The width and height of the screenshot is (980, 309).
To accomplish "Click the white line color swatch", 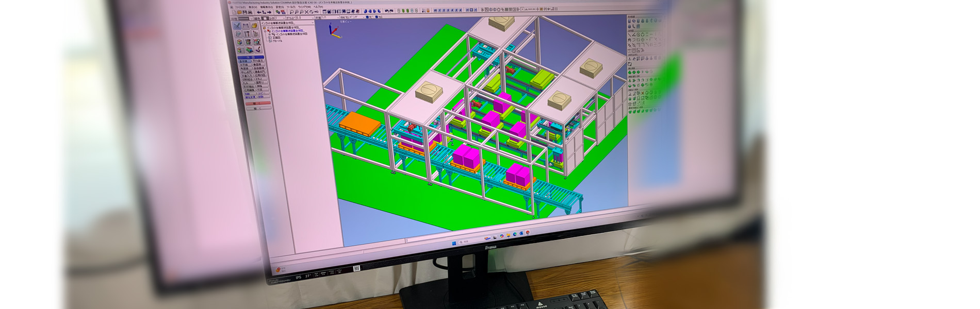I will [x=265, y=19].
